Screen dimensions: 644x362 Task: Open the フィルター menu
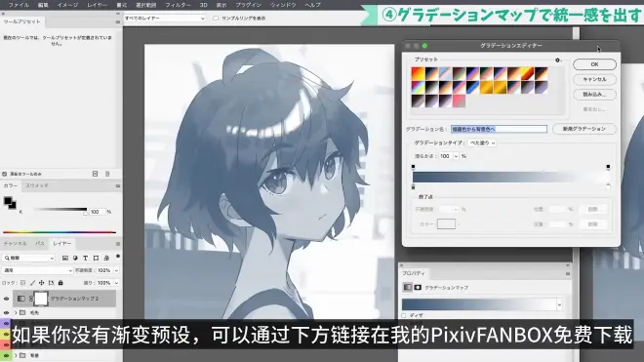[178, 5]
